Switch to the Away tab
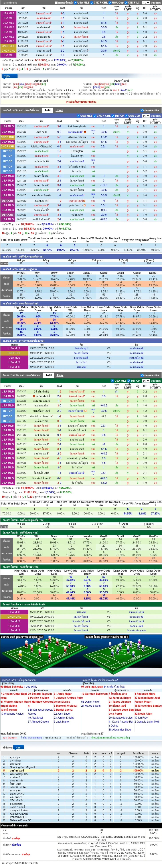The height and width of the screenshot is (868, 162). 60,375
